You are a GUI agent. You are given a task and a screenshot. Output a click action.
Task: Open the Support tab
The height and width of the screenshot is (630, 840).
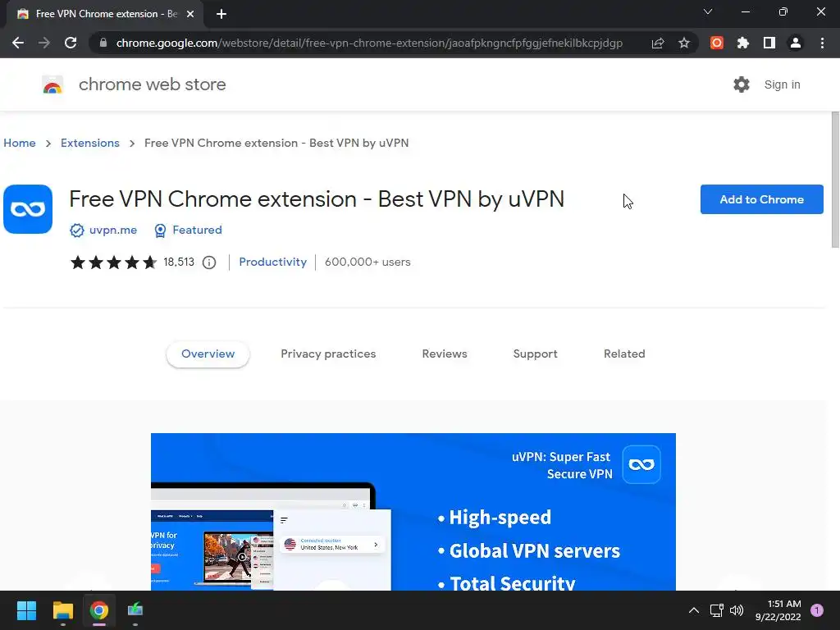(x=535, y=354)
